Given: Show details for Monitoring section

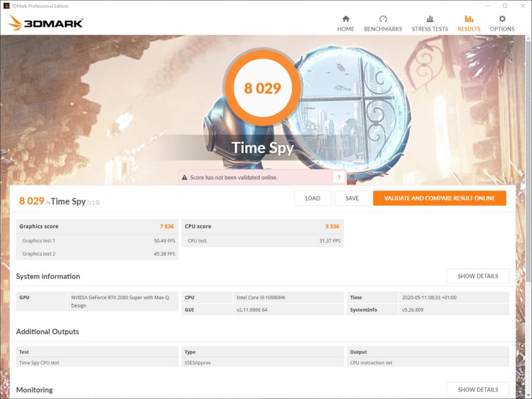Looking at the screenshot, I should [478, 390].
